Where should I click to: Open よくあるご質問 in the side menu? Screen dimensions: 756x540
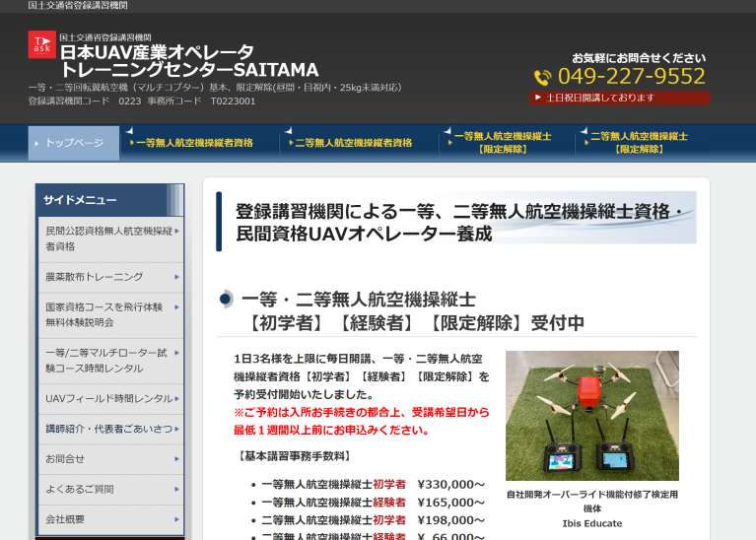111,489
